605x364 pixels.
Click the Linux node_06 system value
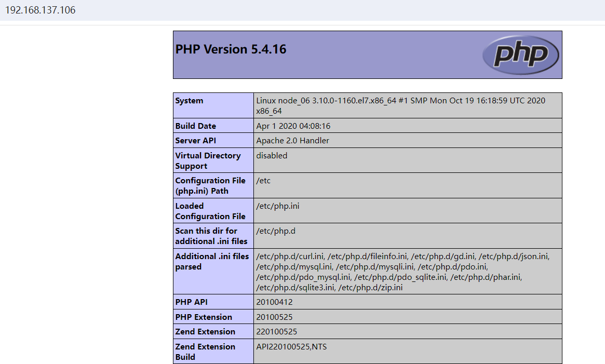tap(400, 106)
